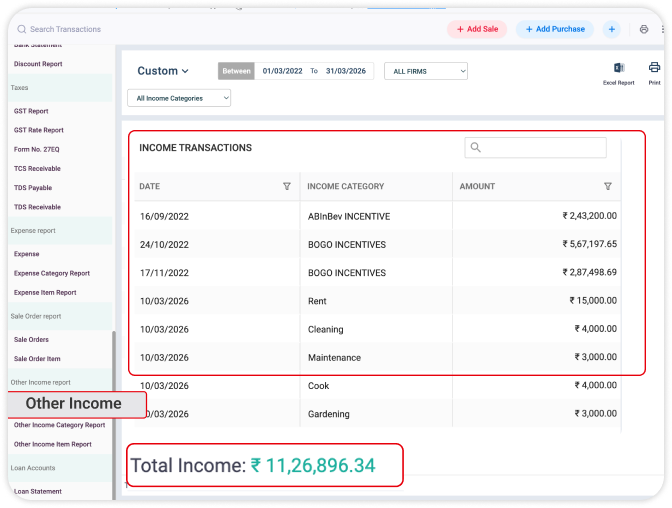Open Form No. 27EQ in sidebar
672x508 pixels.
(36, 149)
